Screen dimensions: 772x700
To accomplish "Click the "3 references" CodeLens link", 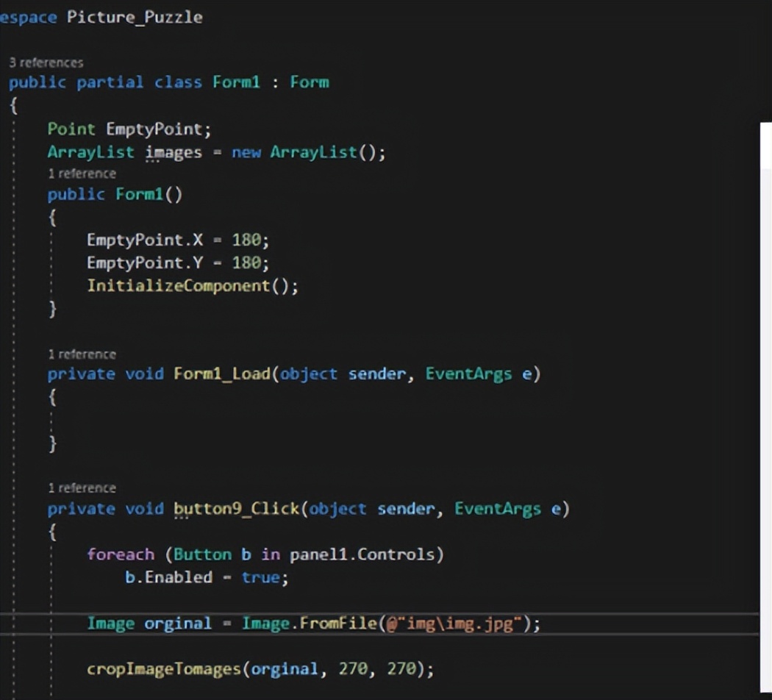I will pos(46,63).
